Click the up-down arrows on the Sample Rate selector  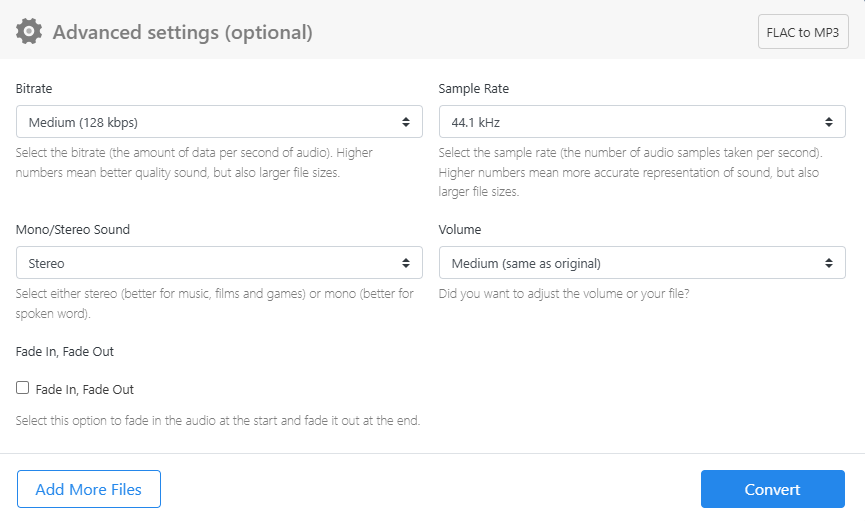click(828, 122)
